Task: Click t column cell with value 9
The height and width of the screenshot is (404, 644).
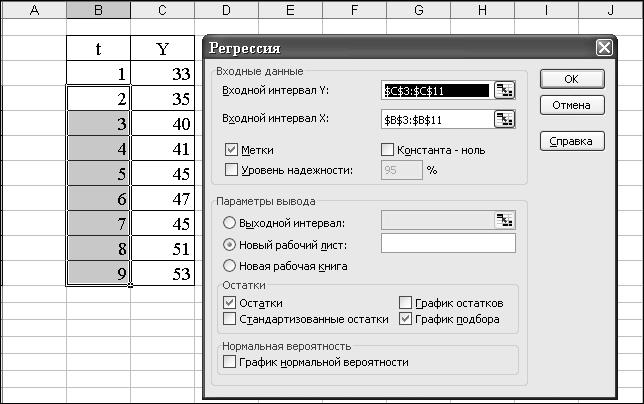Action: coord(99,274)
